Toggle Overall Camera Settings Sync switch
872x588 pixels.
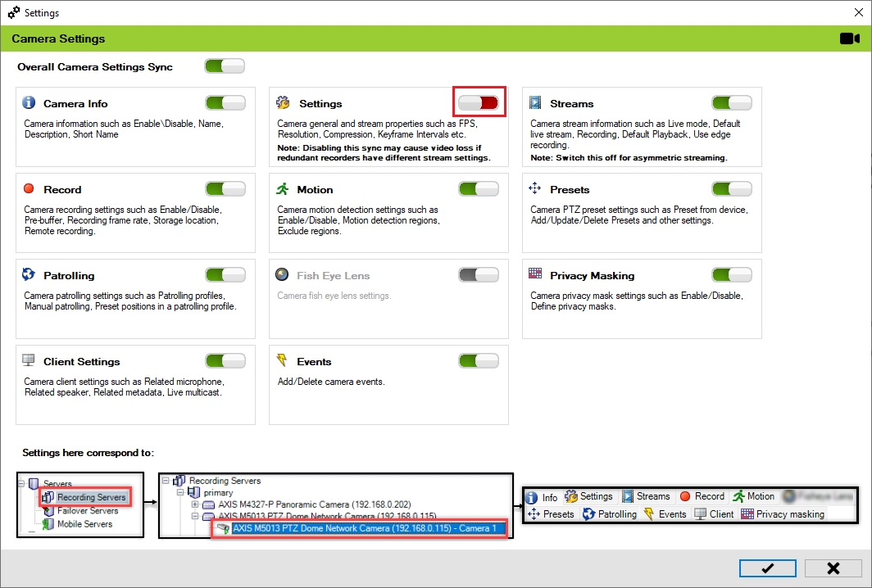pos(225,66)
